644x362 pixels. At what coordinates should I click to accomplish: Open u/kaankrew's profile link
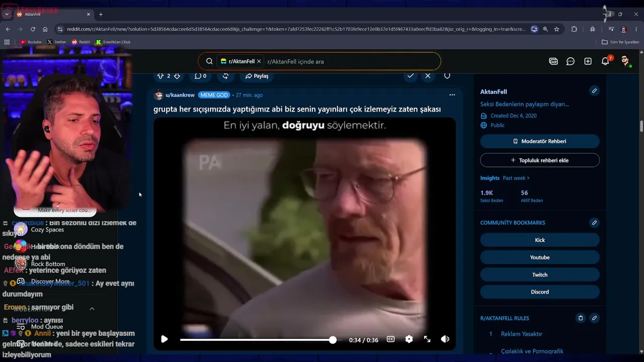[x=180, y=95]
